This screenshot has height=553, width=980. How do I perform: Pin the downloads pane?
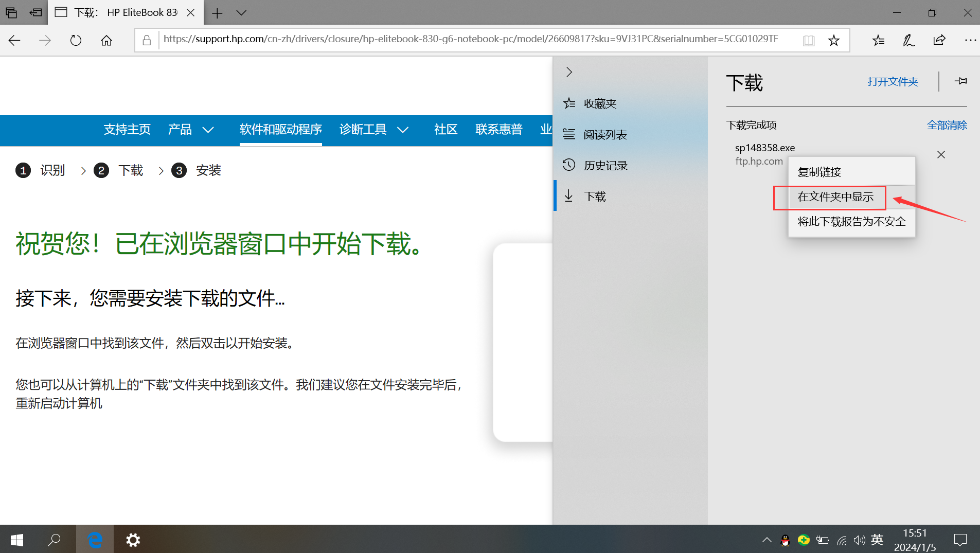click(960, 81)
